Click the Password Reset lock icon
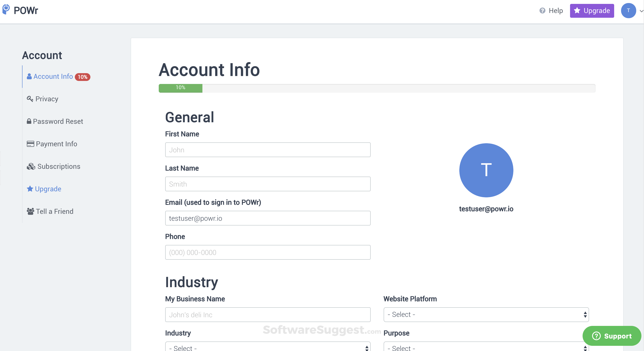The height and width of the screenshot is (351, 644). pos(29,121)
